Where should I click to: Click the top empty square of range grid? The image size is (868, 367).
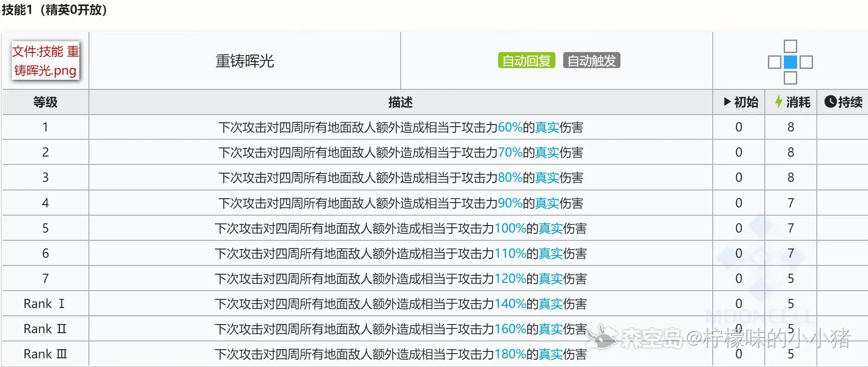click(790, 46)
